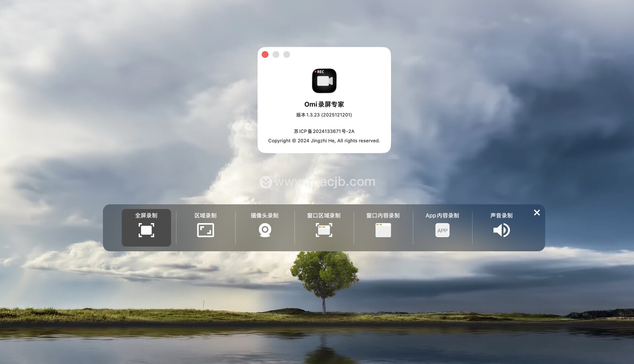This screenshot has height=364, width=634.
Task: Click the 摄像头录制 label
Action: (264, 215)
